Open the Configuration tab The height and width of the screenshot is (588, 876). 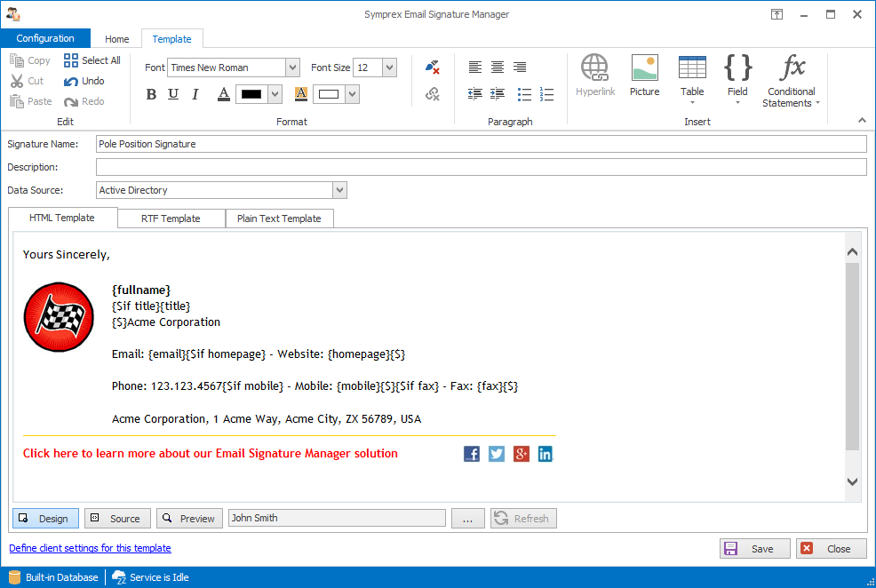tap(45, 38)
